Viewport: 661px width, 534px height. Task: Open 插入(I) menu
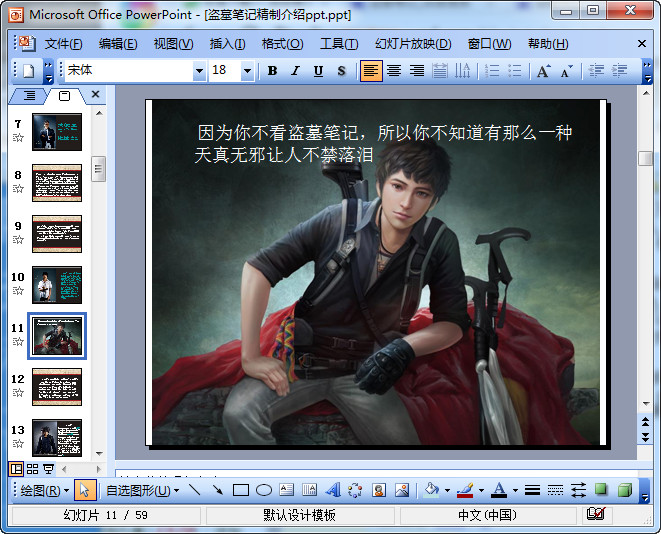(x=227, y=43)
